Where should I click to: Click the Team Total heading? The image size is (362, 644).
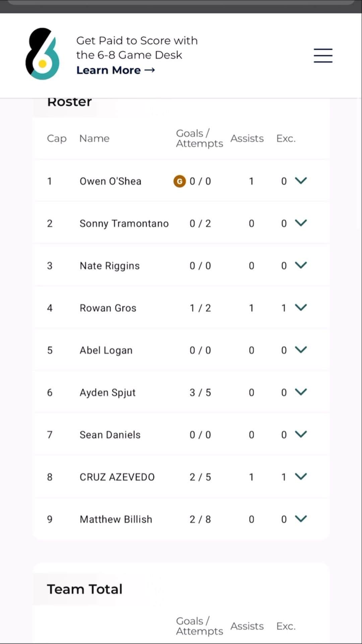point(85,589)
